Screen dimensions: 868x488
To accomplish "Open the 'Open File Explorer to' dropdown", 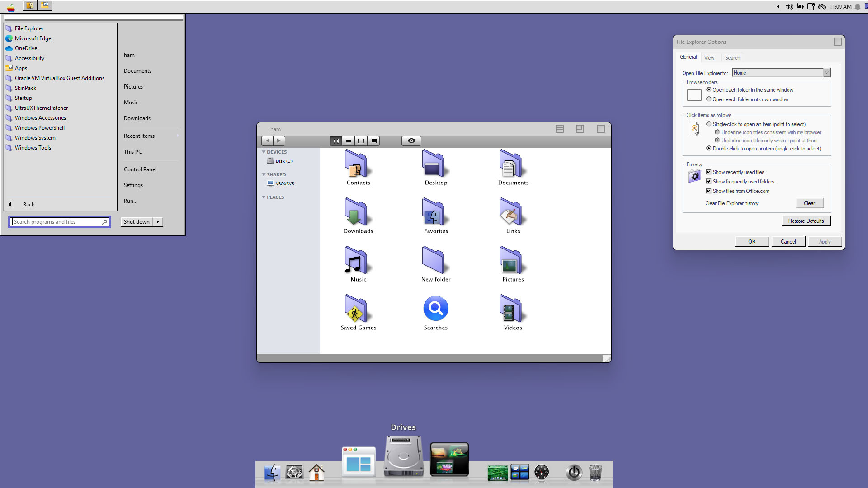I will (x=826, y=73).
